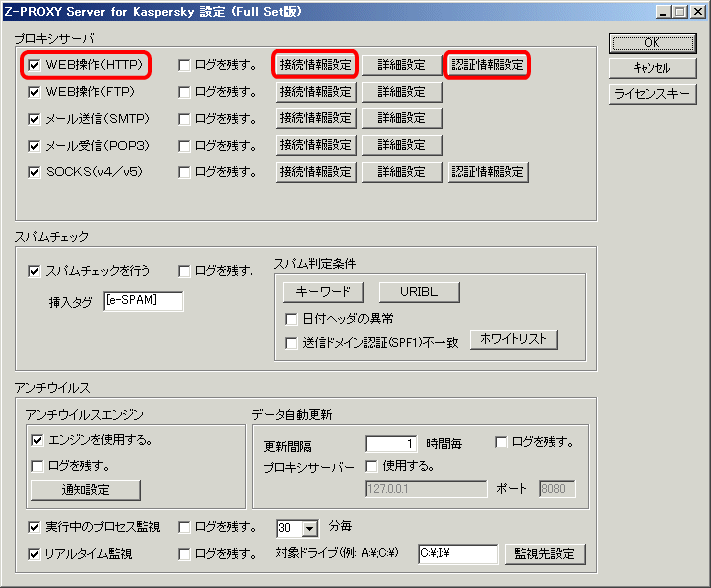
Task: Open 詳細設定 for the FTP row
Action: 402,92
